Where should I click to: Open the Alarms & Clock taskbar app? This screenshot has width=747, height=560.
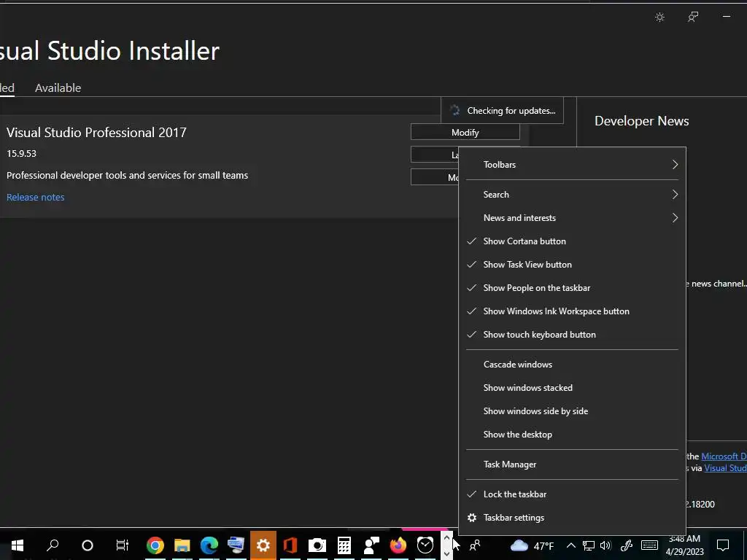(x=425, y=545)
